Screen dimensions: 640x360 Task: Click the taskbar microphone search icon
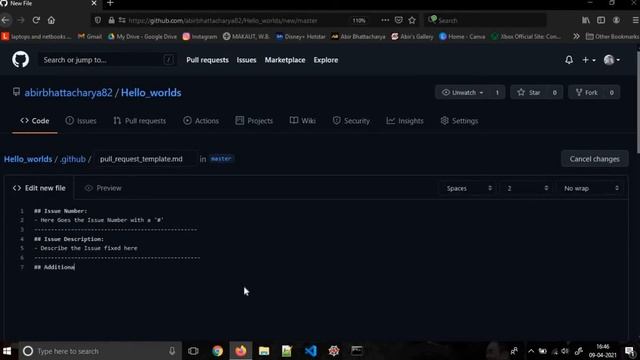click(x=172, y=351)
